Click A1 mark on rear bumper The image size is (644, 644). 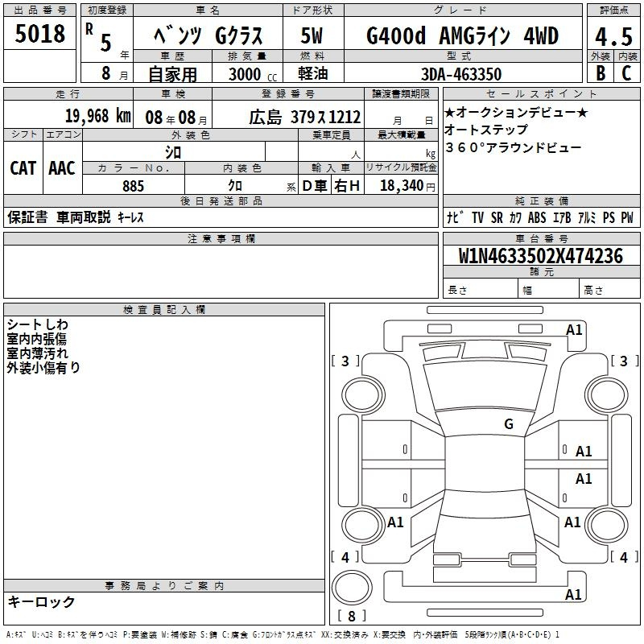[x=573, y=594]
